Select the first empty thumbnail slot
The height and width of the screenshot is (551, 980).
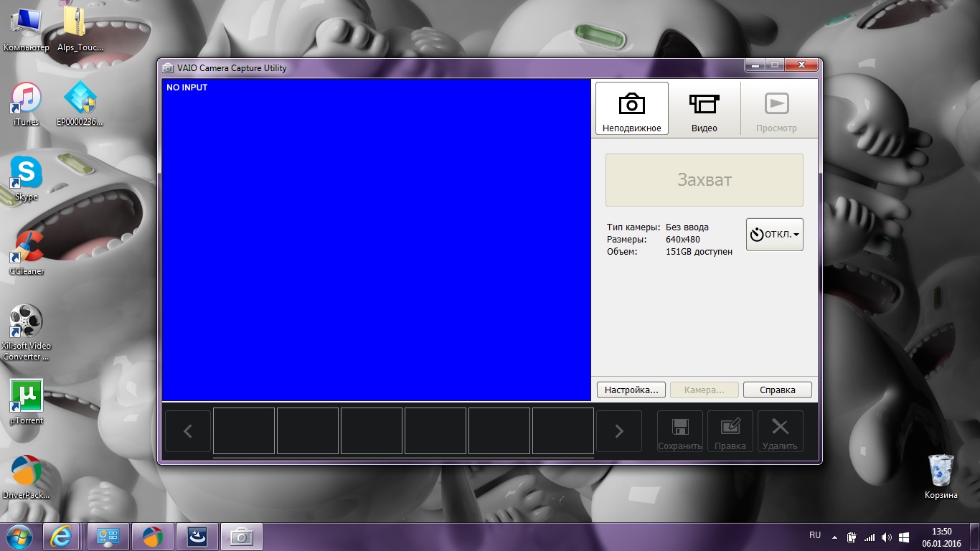[x=244, y=431]
